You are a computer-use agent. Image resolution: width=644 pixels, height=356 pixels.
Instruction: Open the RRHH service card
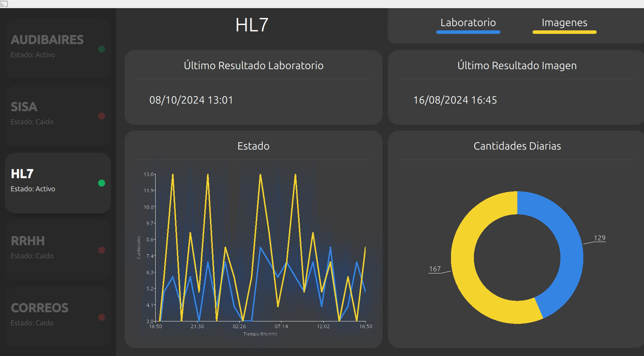(58, 250)
